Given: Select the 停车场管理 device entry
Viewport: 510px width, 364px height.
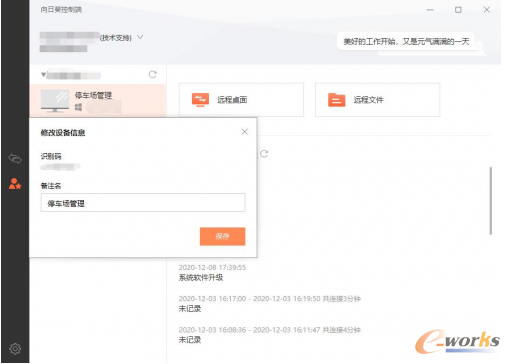Looking at the screenshot, I should point(98,101).
